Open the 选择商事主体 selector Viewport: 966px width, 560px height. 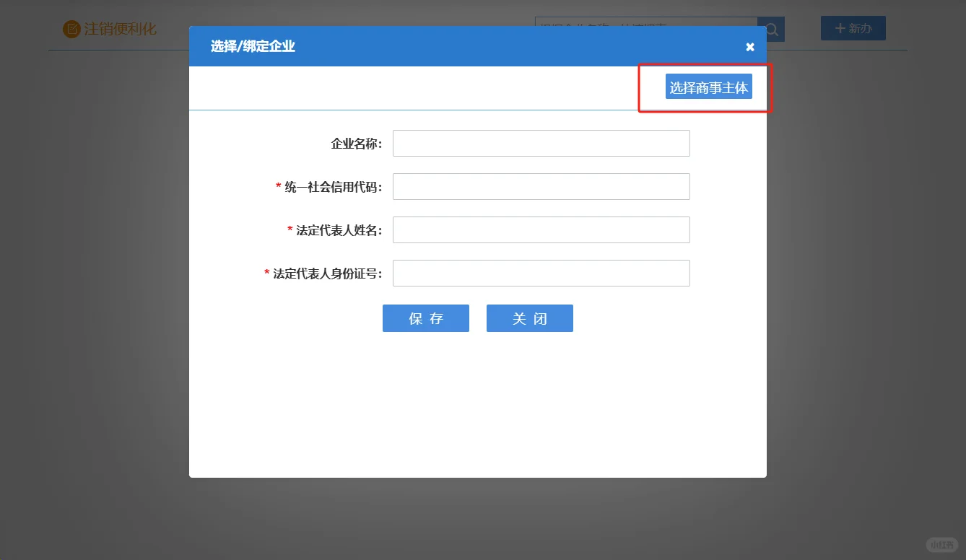tap(709, 85)
